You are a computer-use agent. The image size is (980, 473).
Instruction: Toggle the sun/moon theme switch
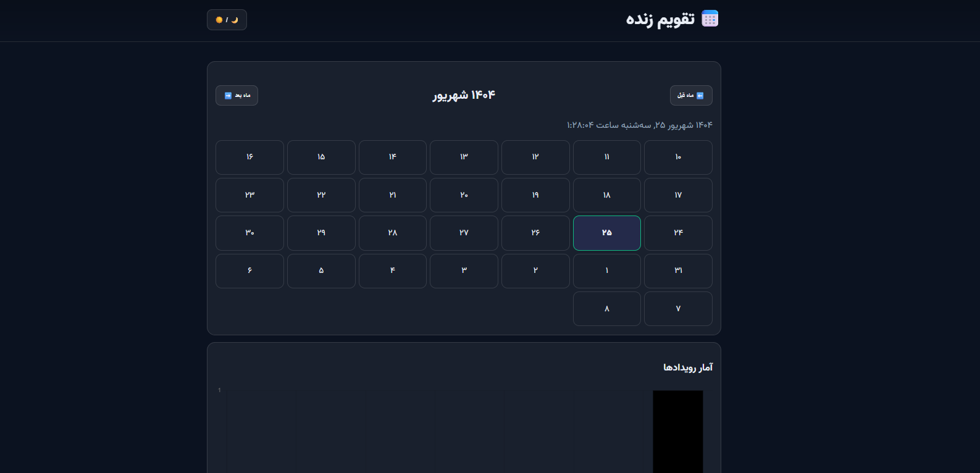tap(227, 20)
